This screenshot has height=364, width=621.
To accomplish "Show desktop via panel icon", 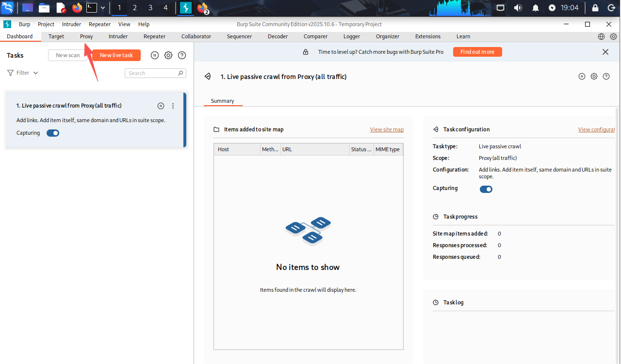I will tap(28, 8).
